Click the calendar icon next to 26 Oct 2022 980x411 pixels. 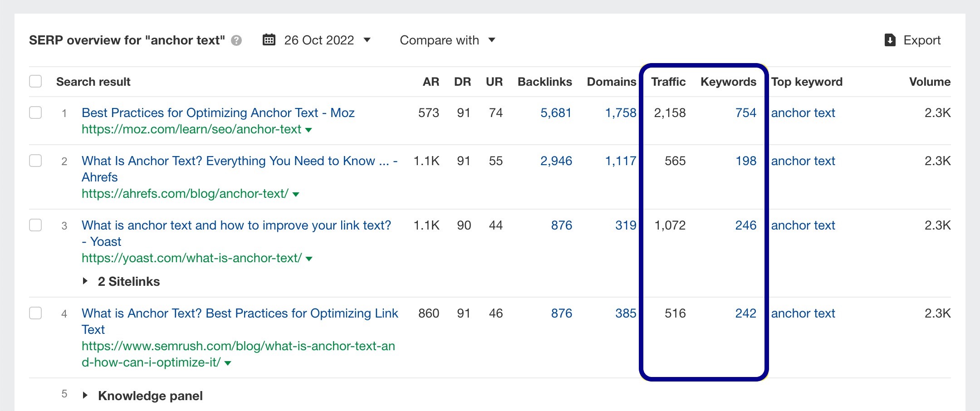pyautogui.click(x=269, y=40)
